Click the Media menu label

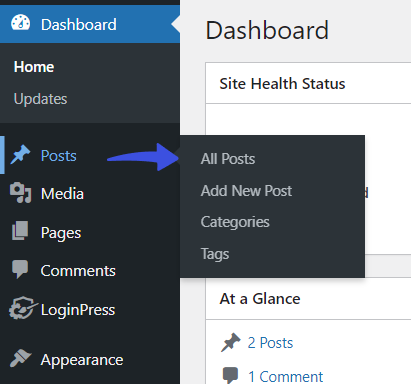[x=62, y=194]
